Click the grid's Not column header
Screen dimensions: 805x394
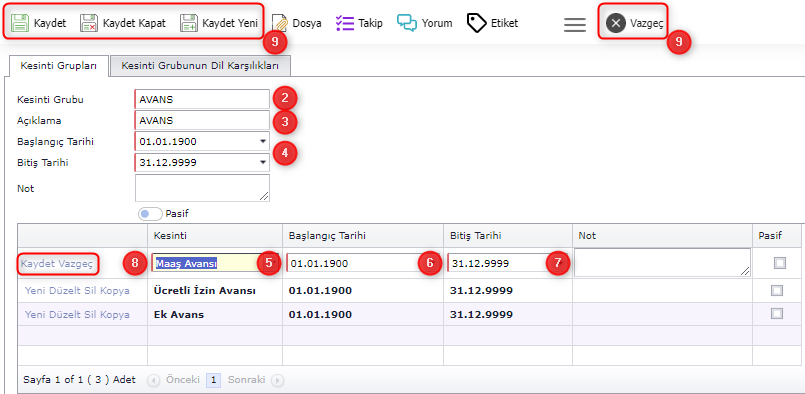pyautogui.click(x=663, y=235)
